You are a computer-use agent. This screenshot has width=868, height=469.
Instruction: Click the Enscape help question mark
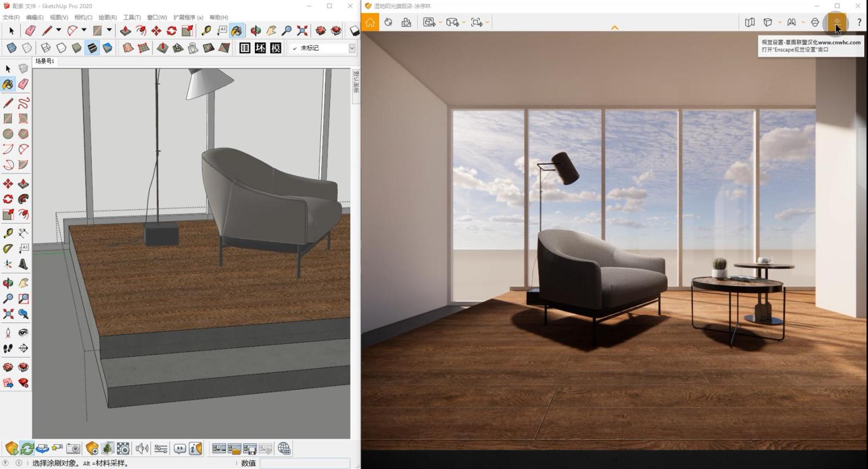(x=859, y=22)
